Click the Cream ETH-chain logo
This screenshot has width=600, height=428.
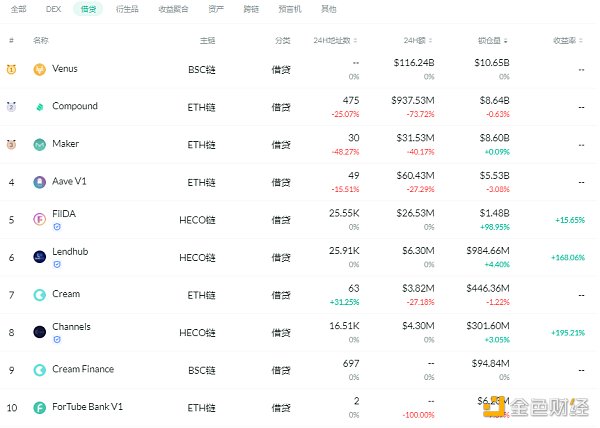click(39, 295)
